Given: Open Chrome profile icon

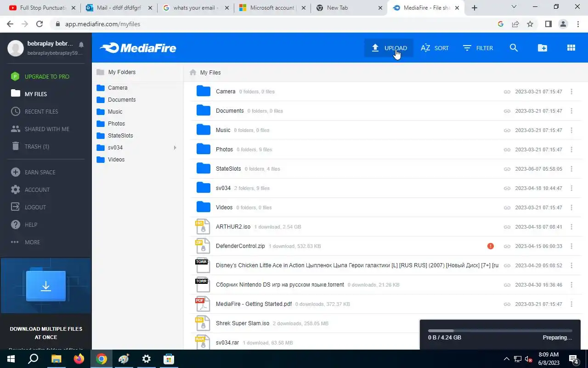Looking at the screenshot, I should [x=563, y=24].
